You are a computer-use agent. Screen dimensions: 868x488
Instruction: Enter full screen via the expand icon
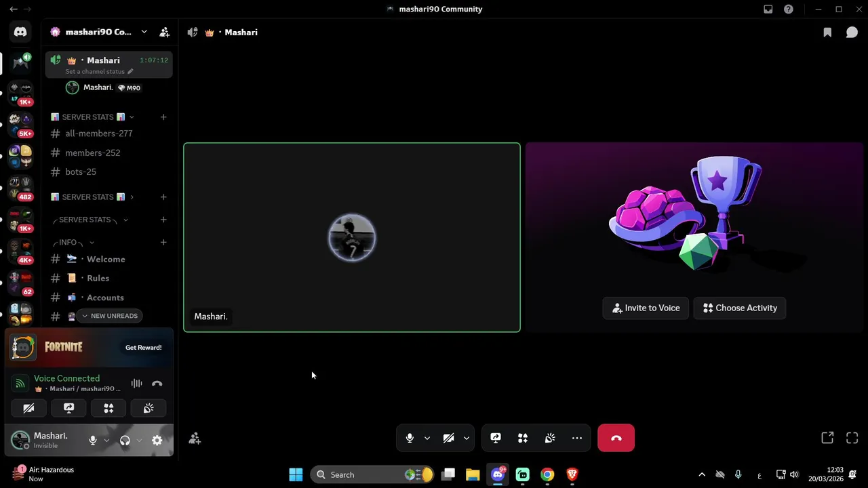tap(852, 438)
